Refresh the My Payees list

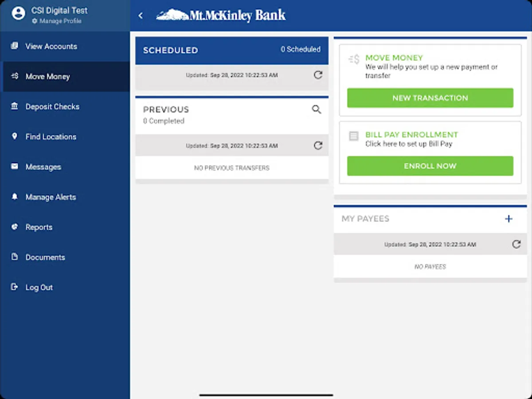(516, 244)
